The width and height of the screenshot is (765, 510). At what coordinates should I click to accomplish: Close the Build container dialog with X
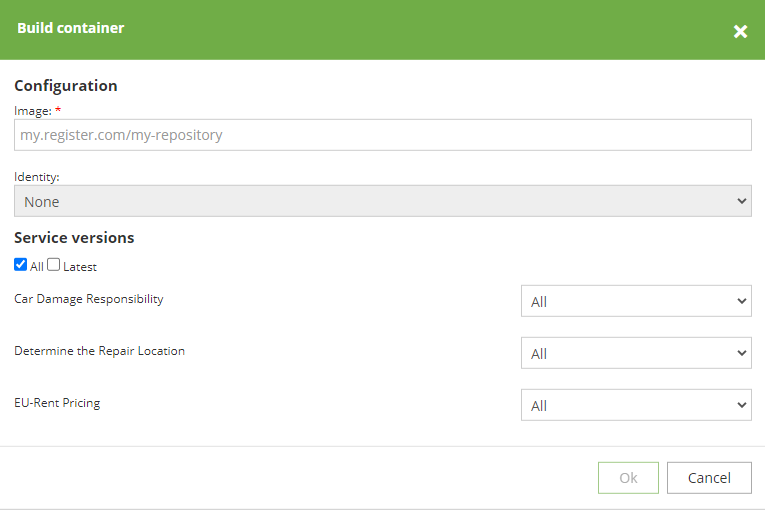tap(740, 32)
